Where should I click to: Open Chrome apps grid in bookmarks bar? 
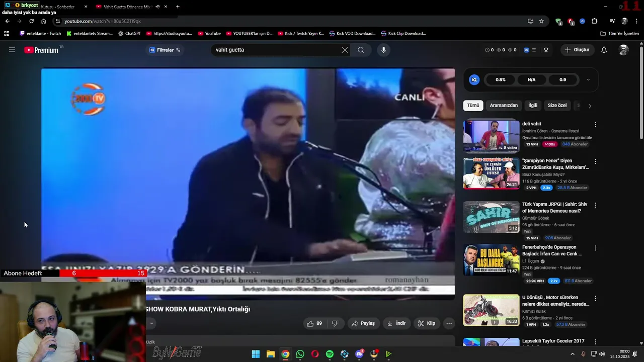pos(7,34)
